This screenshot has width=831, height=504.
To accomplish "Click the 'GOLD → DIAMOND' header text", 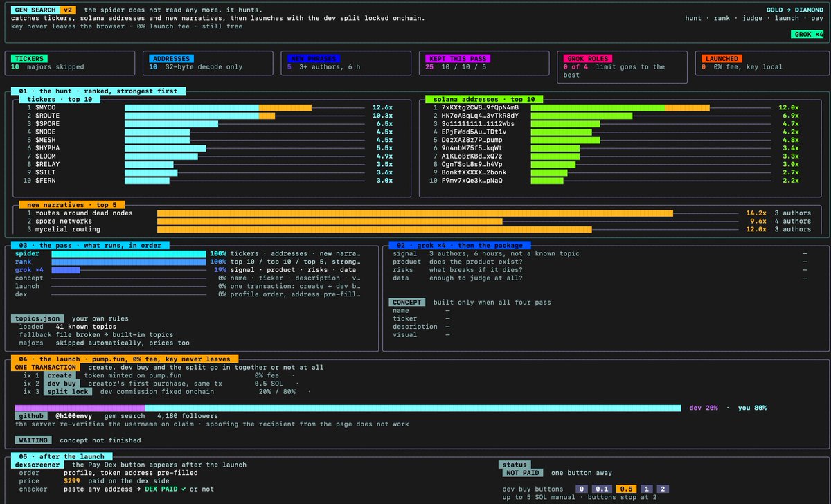I will coord(796,10).
